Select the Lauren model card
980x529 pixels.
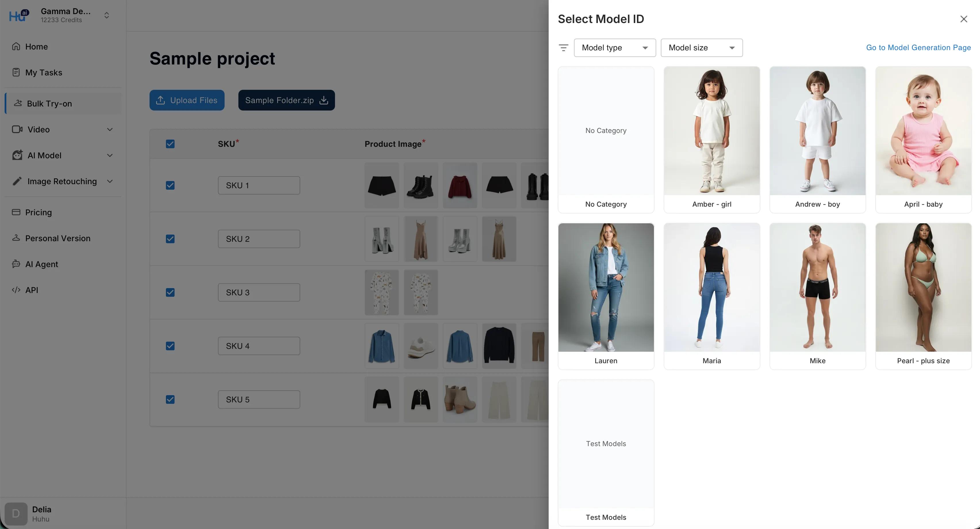click(x=606, y=296)
